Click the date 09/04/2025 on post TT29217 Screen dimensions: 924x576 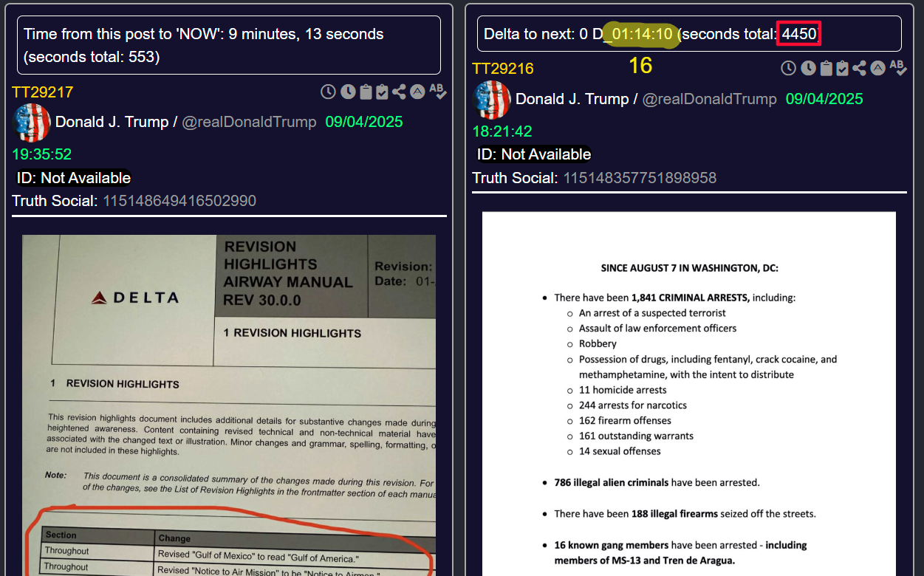pos(364,122)
